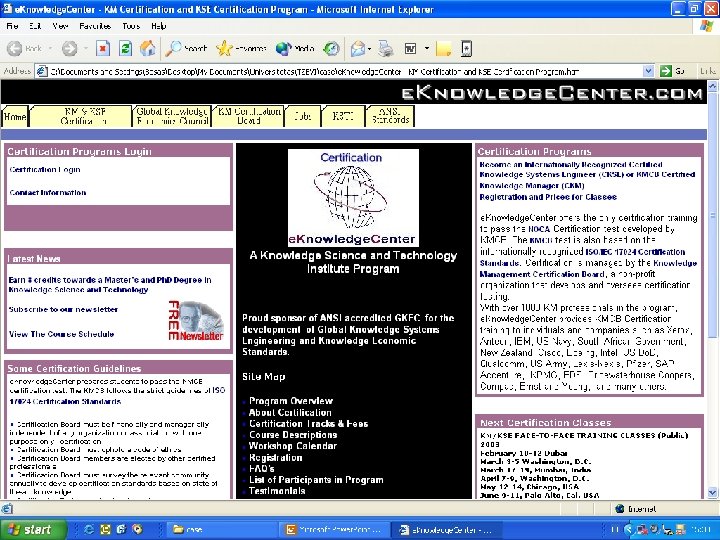Open the History clock icon
Image resolution: width=720 pixels, height=540 pixels.
coord(331,48)
